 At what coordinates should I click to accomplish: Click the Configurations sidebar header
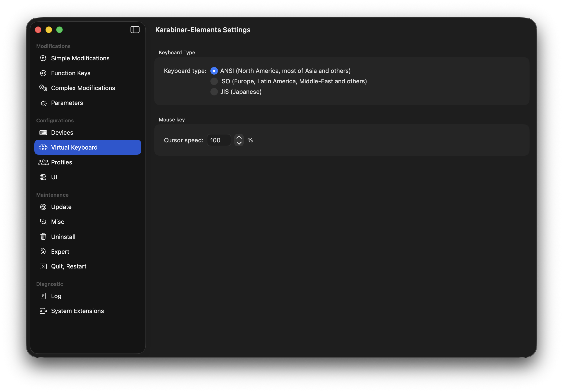tap(55, 121)
